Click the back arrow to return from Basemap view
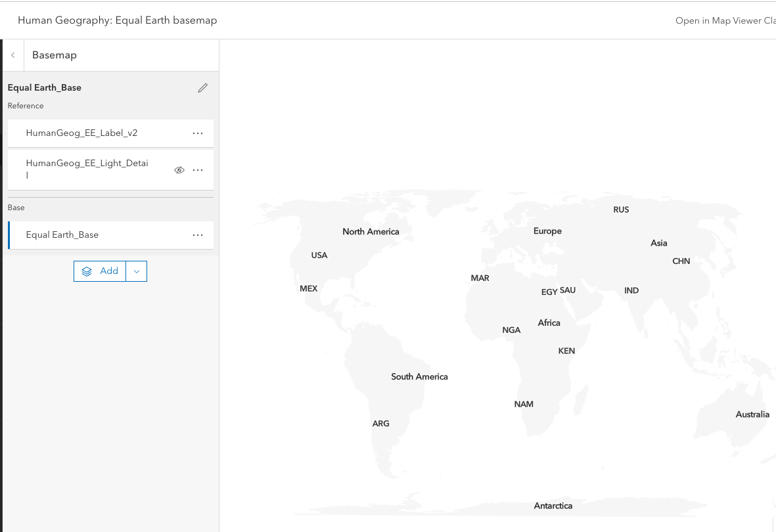The height and width of the screenshot is (532, 776). (12, 55)
